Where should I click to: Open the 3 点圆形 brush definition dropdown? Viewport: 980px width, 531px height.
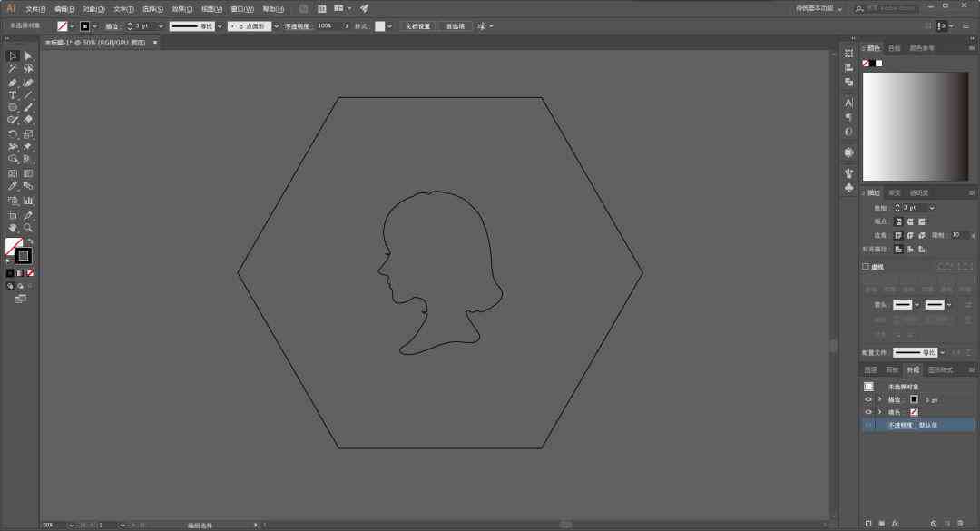[276, 26]
